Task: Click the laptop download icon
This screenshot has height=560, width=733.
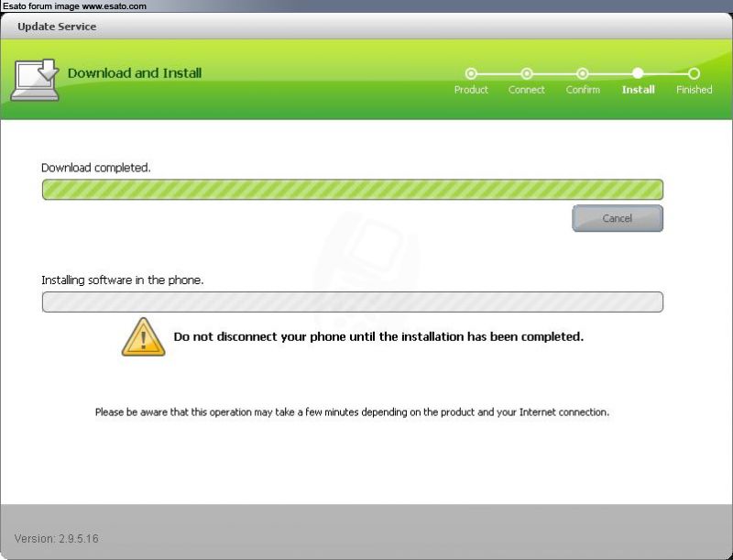Action: click(35, 80)
